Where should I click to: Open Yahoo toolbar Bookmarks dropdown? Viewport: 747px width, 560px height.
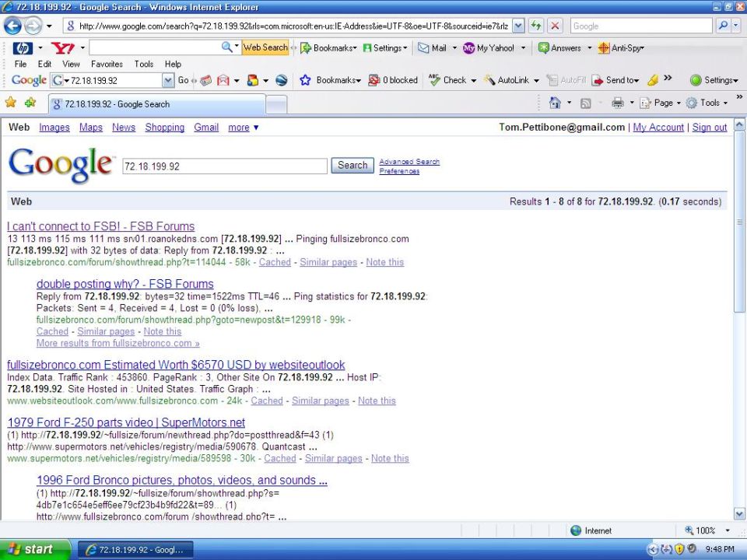click(328, 48)
